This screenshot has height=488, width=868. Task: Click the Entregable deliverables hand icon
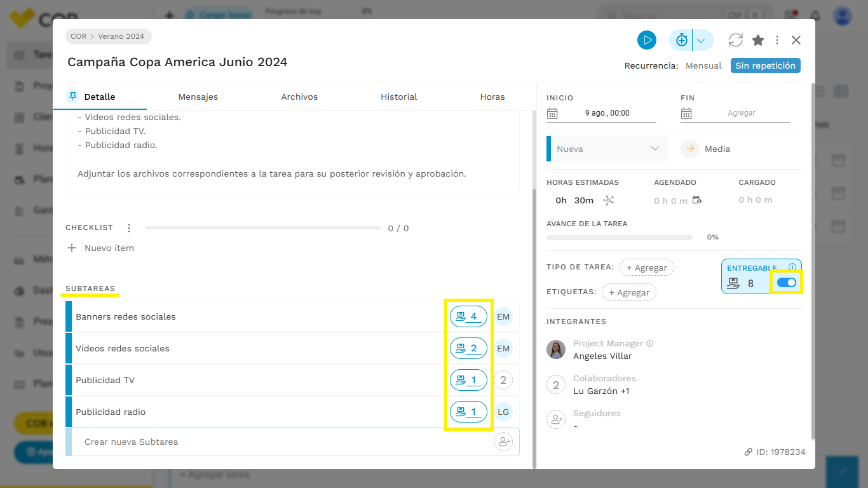click(x=733, y=283)
